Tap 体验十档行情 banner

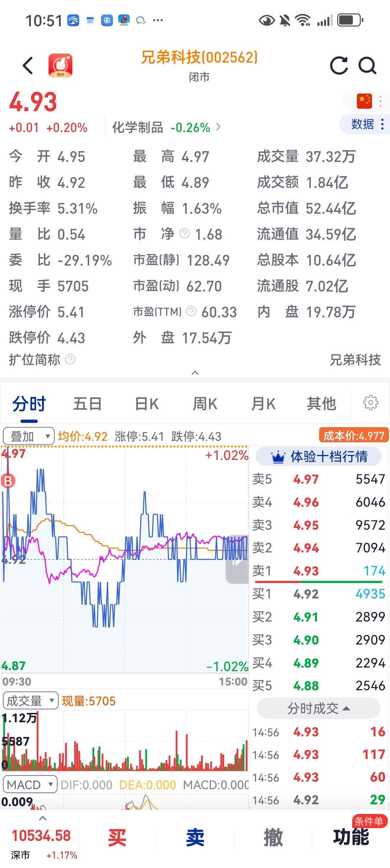click(x=319, y=456)
